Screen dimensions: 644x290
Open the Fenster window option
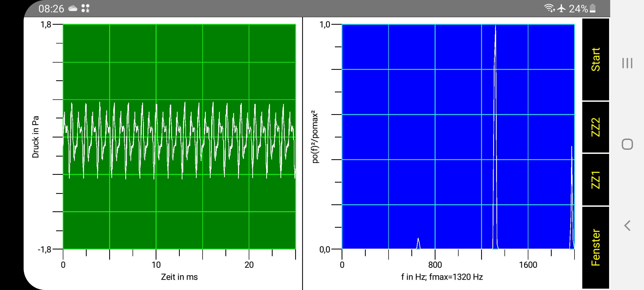pyautogui.click(x=595, y=247)
